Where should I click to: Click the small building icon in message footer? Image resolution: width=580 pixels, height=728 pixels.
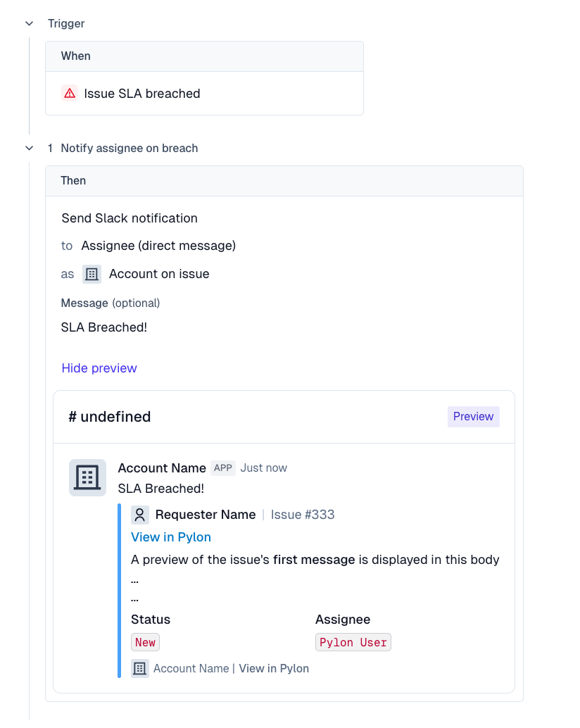(140, 668)
